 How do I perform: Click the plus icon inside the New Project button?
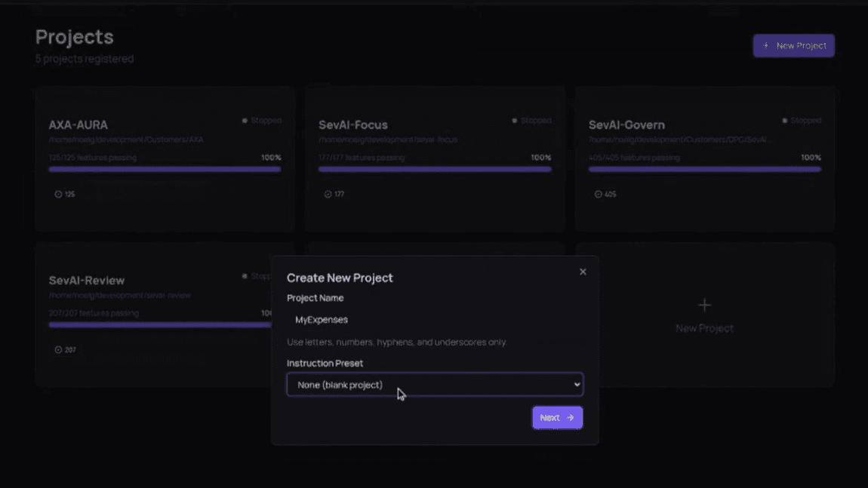[x=767, y=45]
